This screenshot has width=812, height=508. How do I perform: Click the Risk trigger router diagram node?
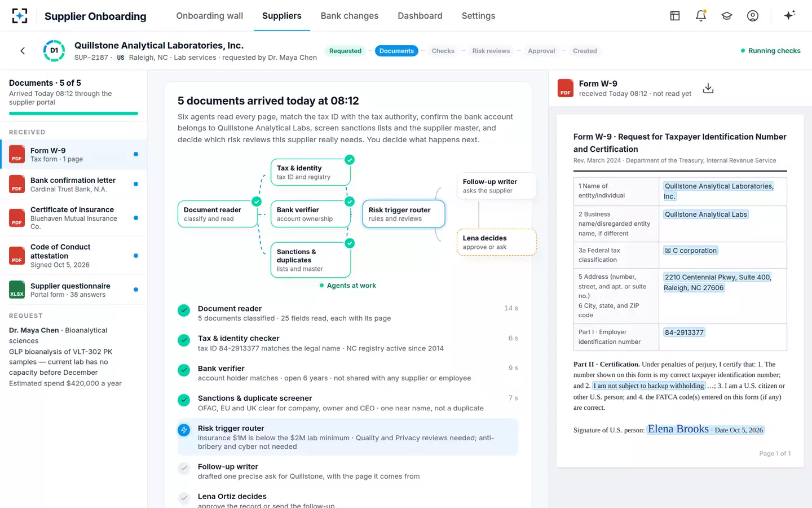click(x=404, y=214)
